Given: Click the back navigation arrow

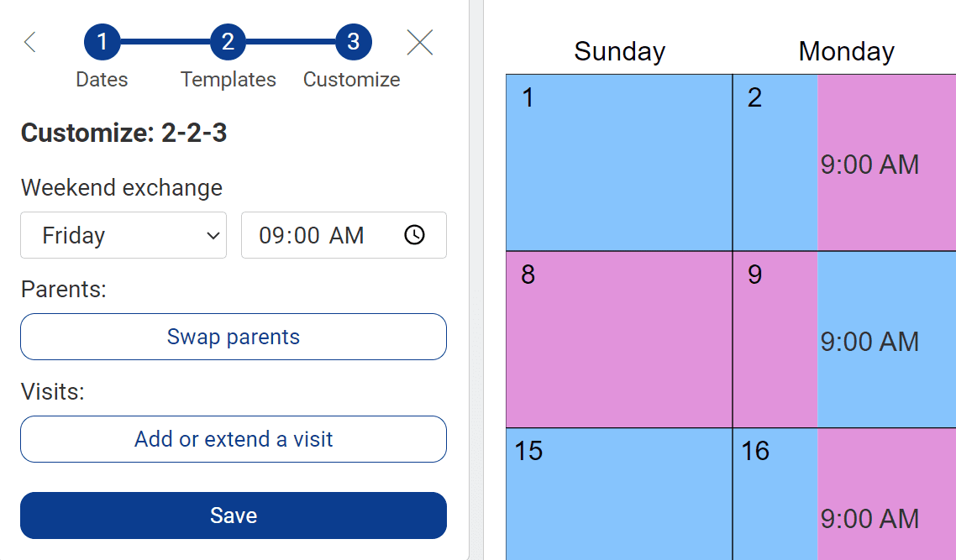Looking at the screenshot, I should pos(30,41).
